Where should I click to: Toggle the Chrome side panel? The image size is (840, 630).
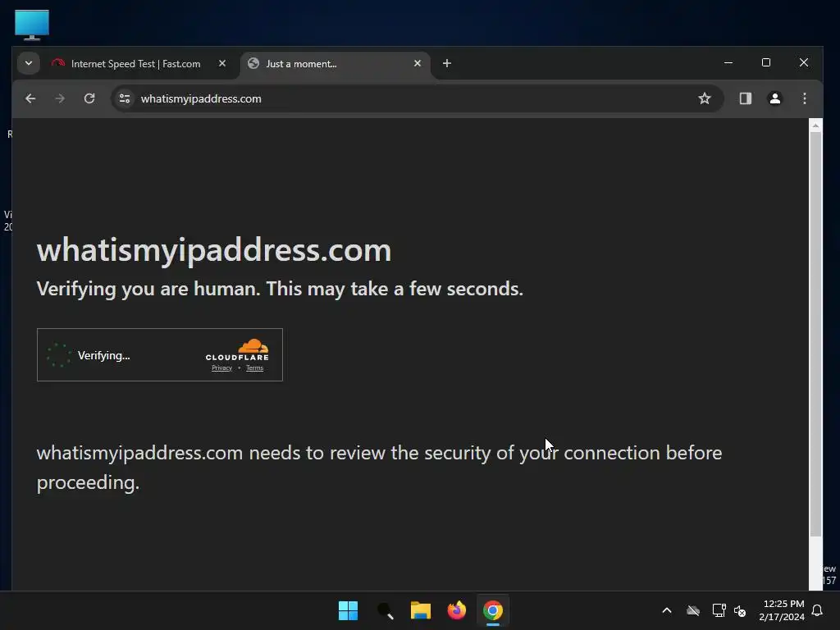click(x=746, y=98)
